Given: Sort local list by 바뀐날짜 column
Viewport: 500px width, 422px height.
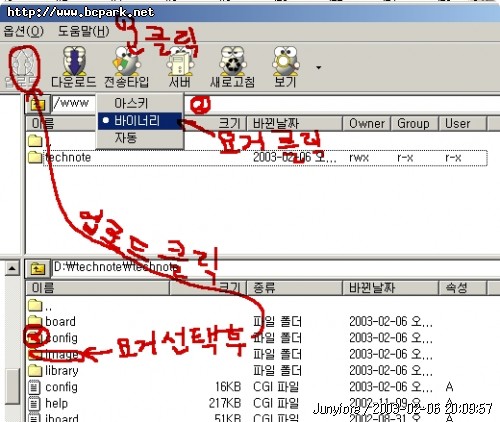Looking at the screenshot, I should coord(390,288).
